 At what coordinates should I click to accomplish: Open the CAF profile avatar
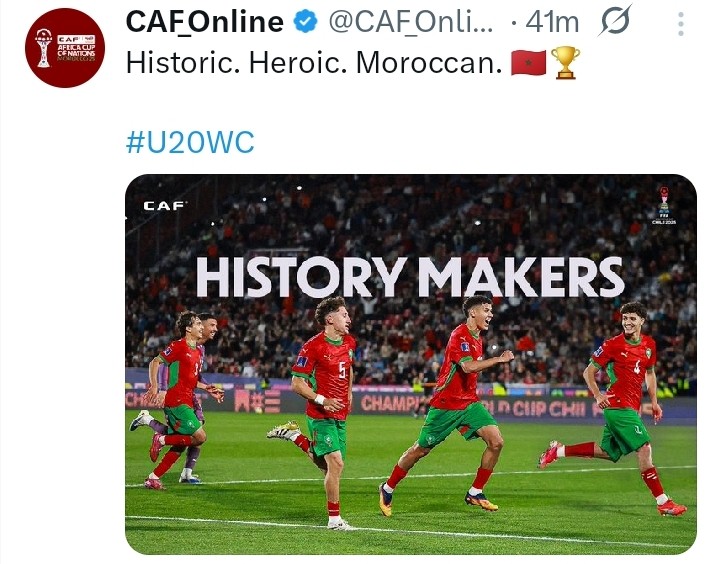(63, 47)
